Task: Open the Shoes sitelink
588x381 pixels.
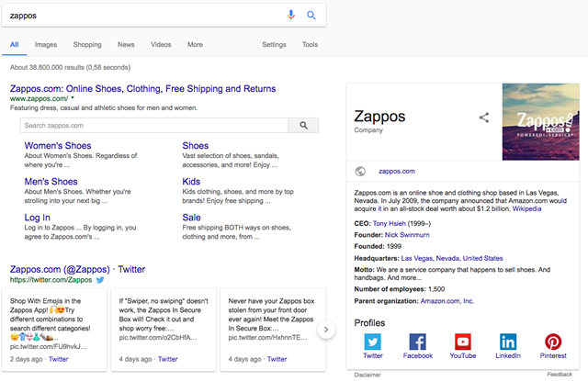Action: click(196, 146)
